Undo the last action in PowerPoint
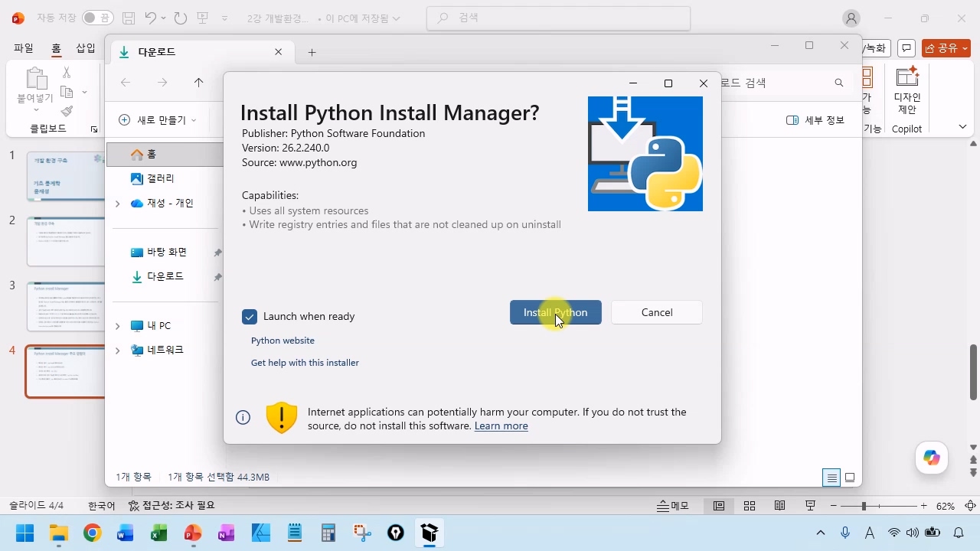Viewport: 980px width, 551px height. 151,18
